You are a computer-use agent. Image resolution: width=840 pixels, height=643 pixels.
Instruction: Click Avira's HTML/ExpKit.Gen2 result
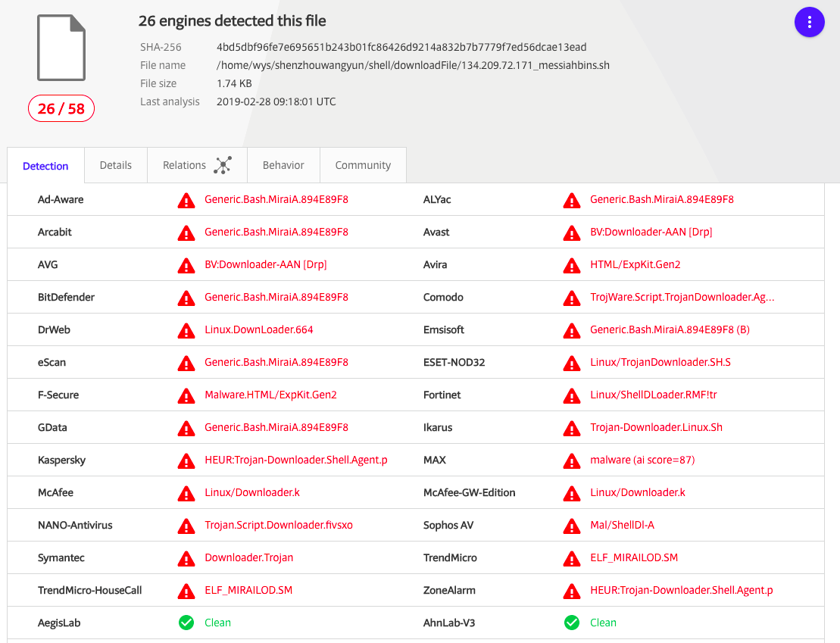click(635, 265)
